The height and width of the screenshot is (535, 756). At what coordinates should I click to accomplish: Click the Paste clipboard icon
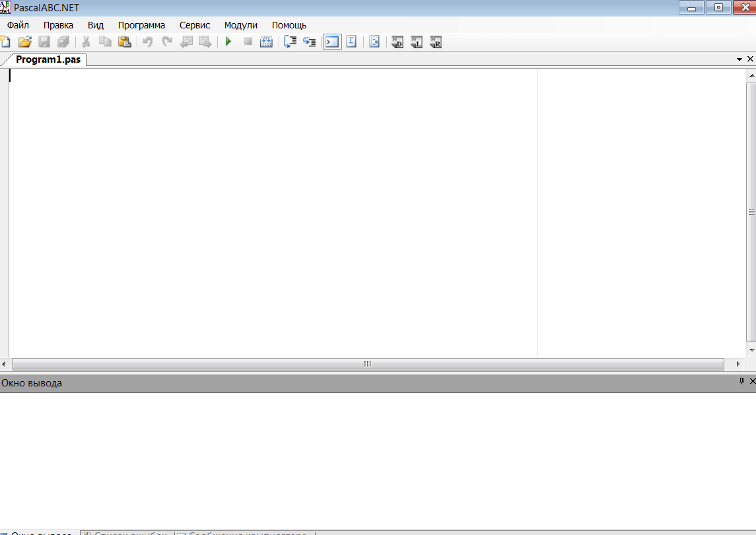point(124,42)
